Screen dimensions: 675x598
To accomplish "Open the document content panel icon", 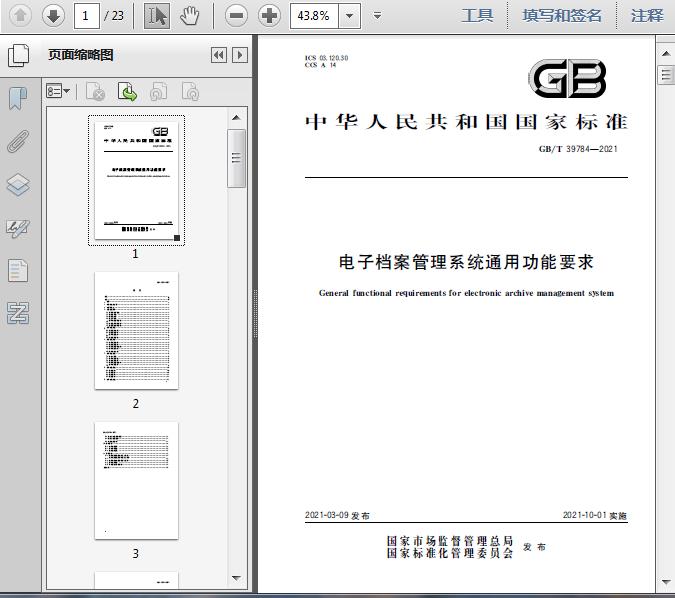I will pos(18,270).
